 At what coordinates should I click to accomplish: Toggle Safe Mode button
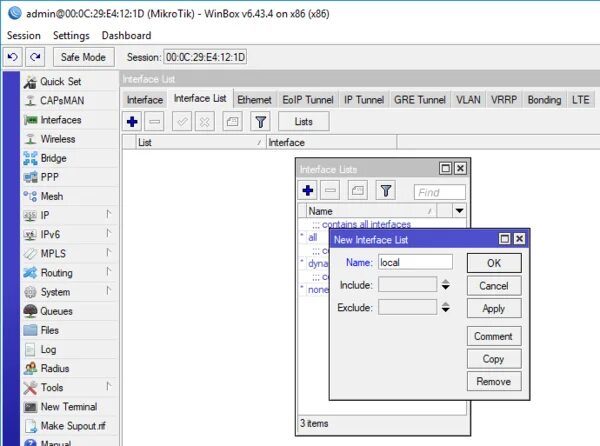pyautogui.click(x=83, y=57)
